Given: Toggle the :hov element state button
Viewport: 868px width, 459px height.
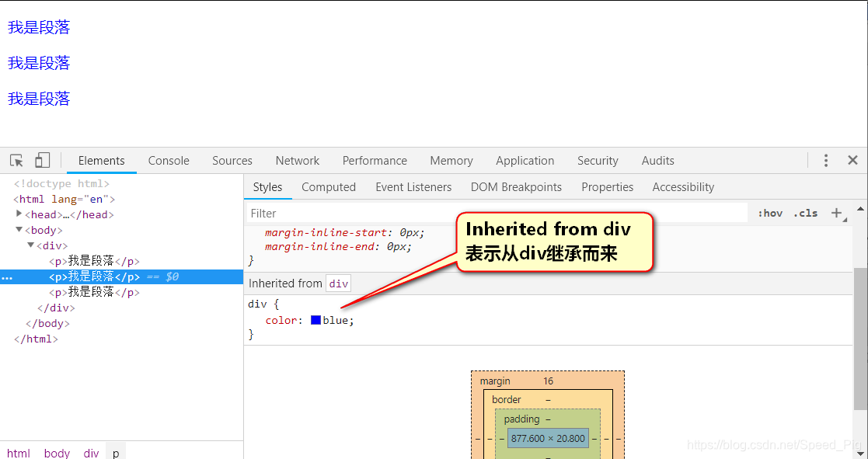Looking at the screenshot, I should [770, 213].
